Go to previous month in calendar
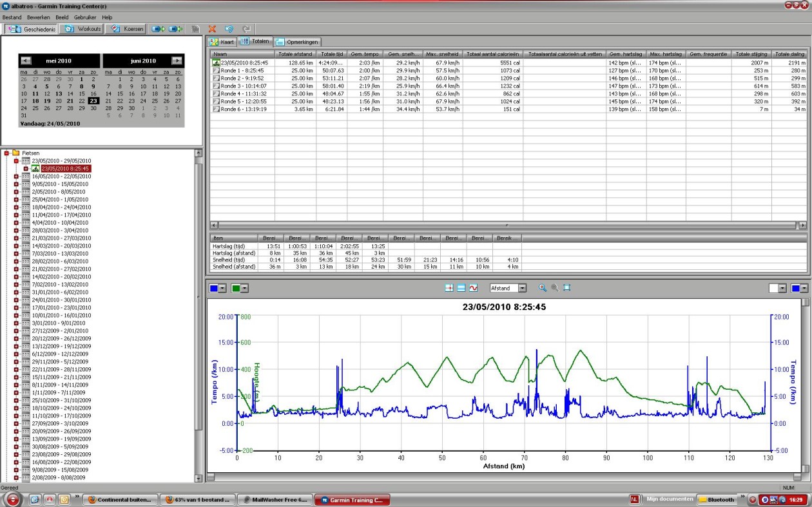This screenshot has height=507, width=812. [26, 61]
